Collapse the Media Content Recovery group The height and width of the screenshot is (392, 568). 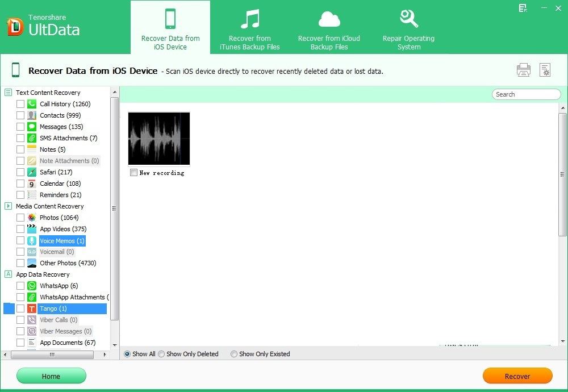pyautogui.click(x=8, y=206)
